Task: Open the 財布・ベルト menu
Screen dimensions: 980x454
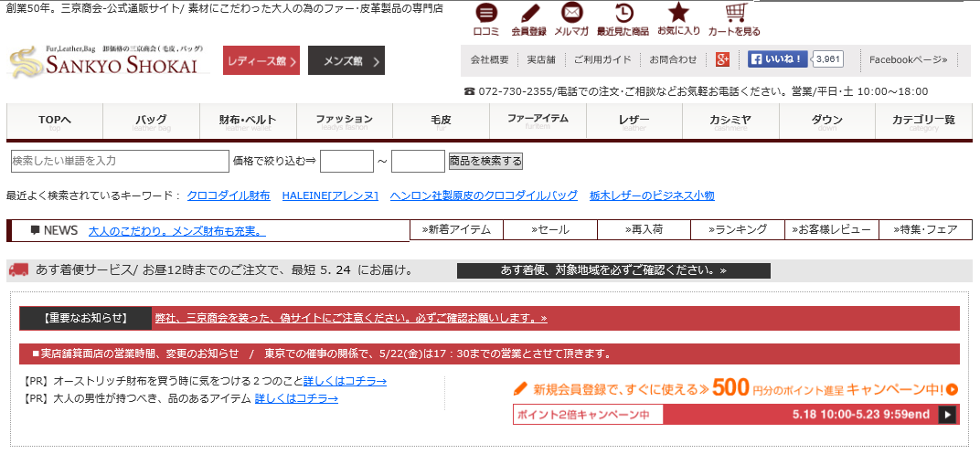Action: point(248,121)
